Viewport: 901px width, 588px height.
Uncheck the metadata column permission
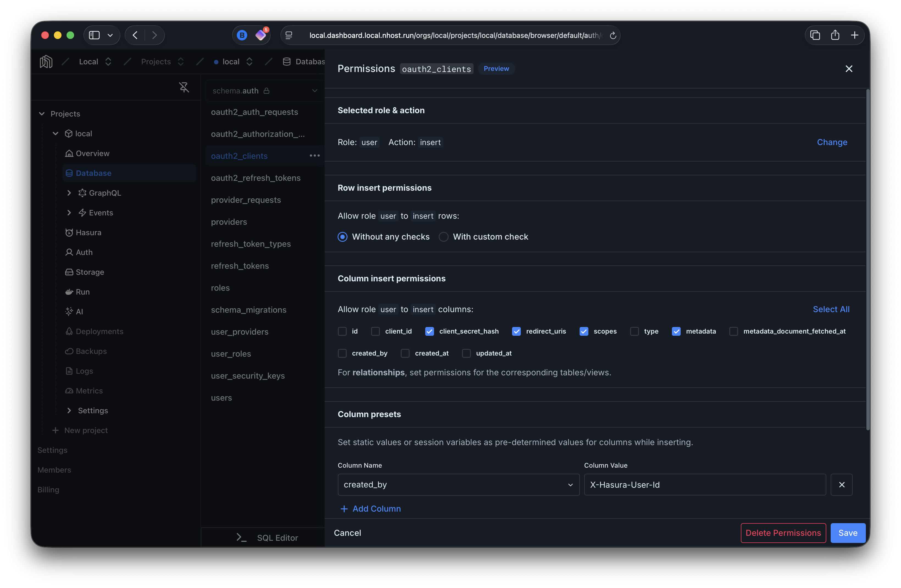pyautogui.click(x=677, y=331)
